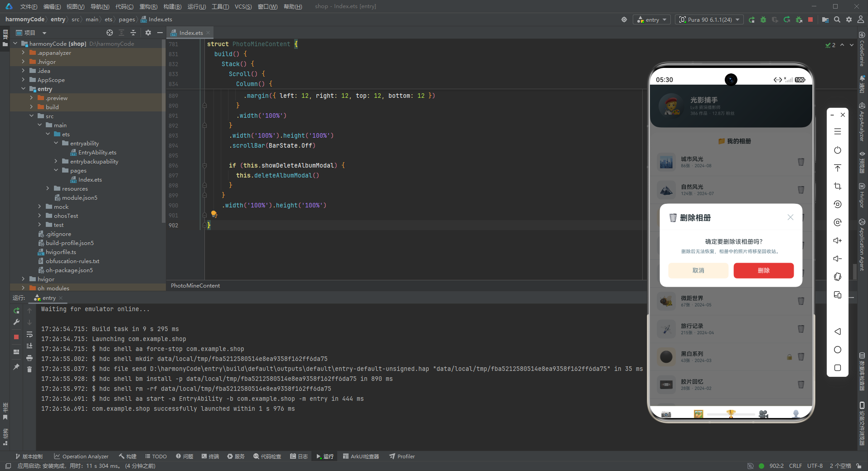Open the Pura 90 device dropdown
The height and width of the screenshot is (471, 868).
709,19
